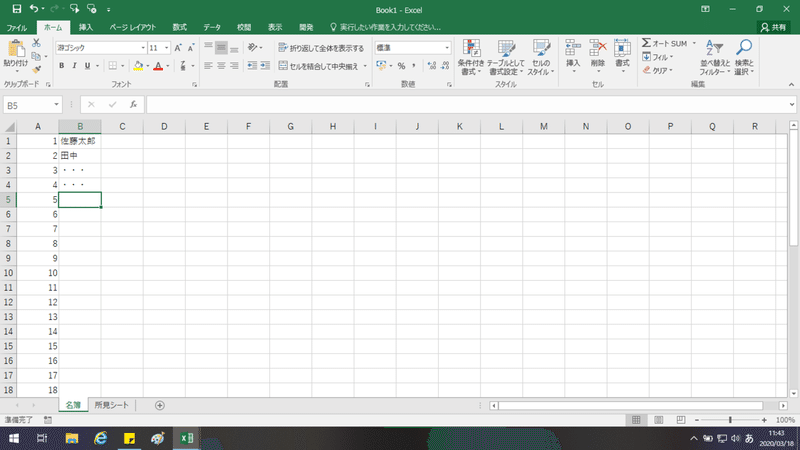
Task: Open Conditional Formatting (条件付き書式)
Action: 470,58
